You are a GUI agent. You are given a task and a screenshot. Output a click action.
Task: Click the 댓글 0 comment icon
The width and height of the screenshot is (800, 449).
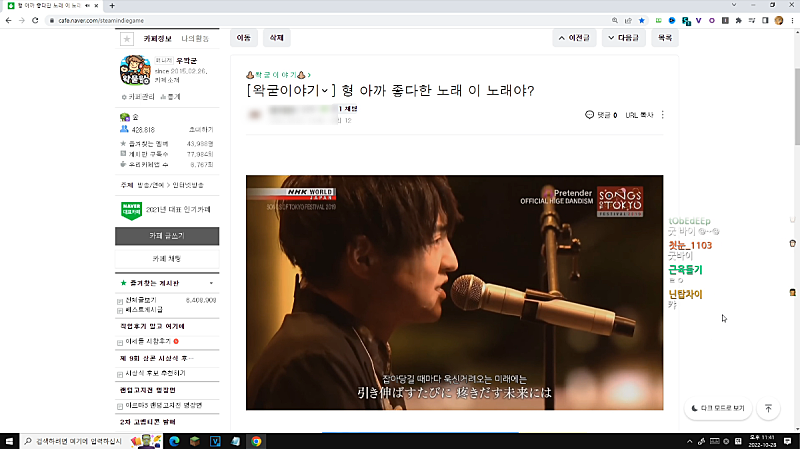point(589,115)
